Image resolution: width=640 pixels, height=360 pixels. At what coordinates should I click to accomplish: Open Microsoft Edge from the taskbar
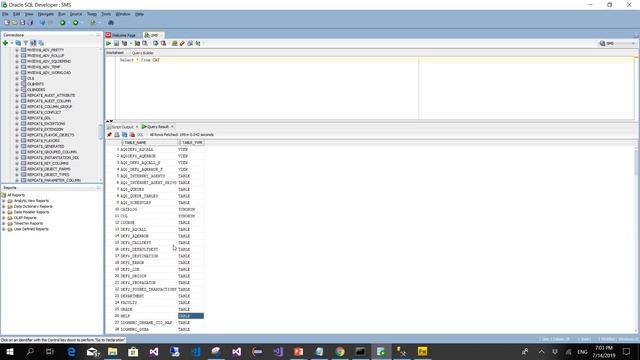point(71,351)
